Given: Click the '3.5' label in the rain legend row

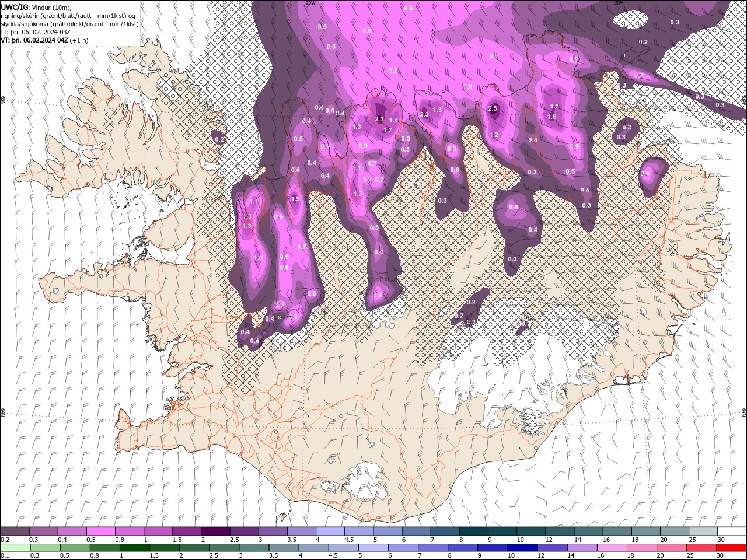Looking at the screenshot, I should (273, 555).
